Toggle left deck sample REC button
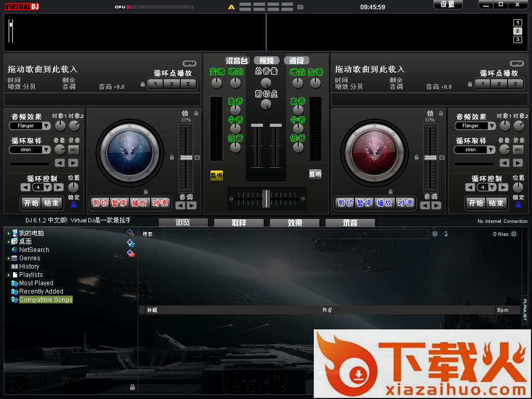 (x=74, y=150)
